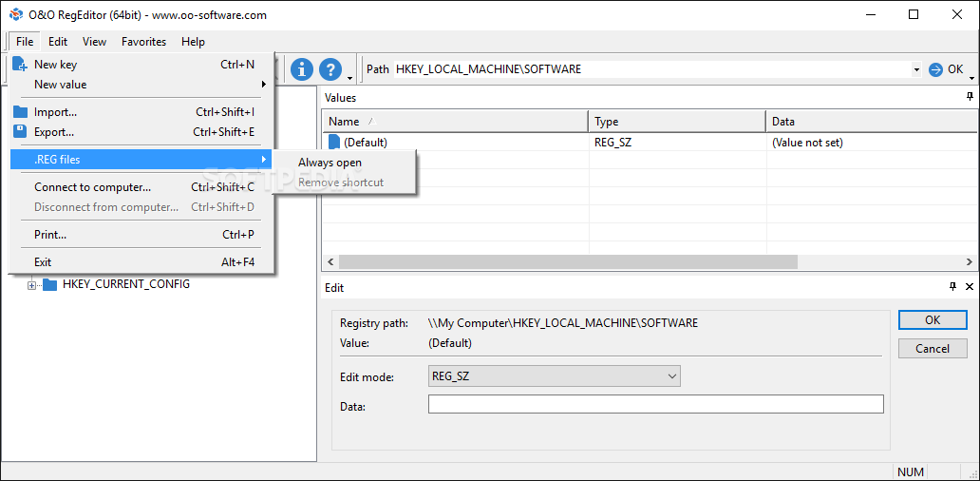Click the .REG files submenu entry
This screenshot has width=980, height=481.
point(141,160)
